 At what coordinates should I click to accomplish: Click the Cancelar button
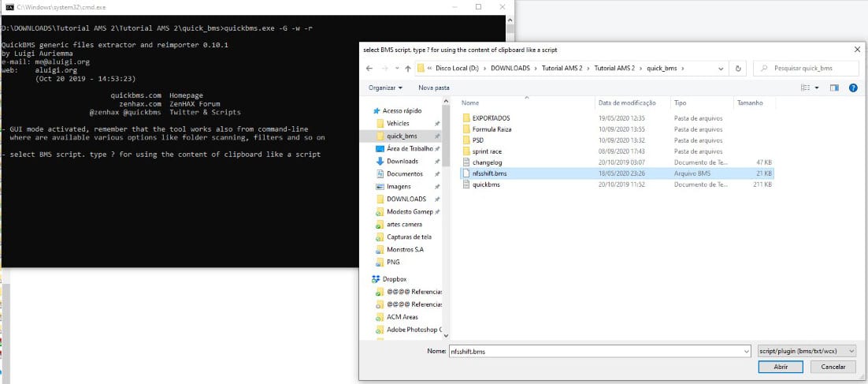(833, 367)
